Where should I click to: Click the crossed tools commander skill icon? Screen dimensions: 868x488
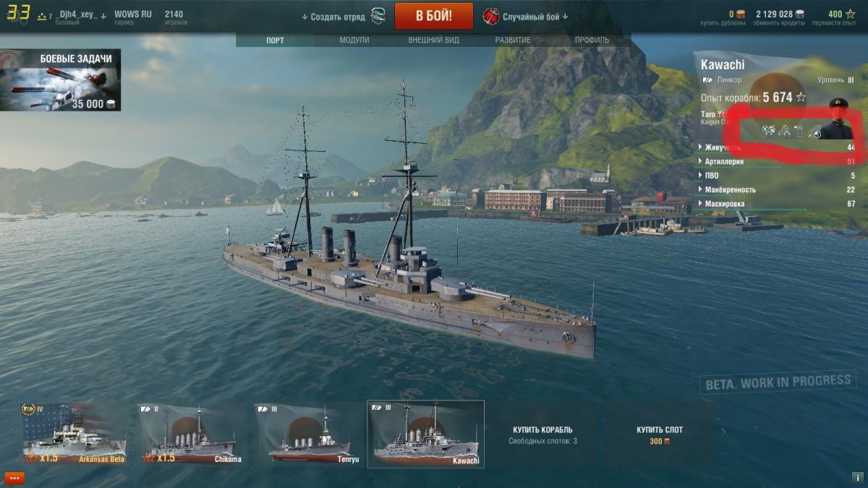click(x=784, y=131)
